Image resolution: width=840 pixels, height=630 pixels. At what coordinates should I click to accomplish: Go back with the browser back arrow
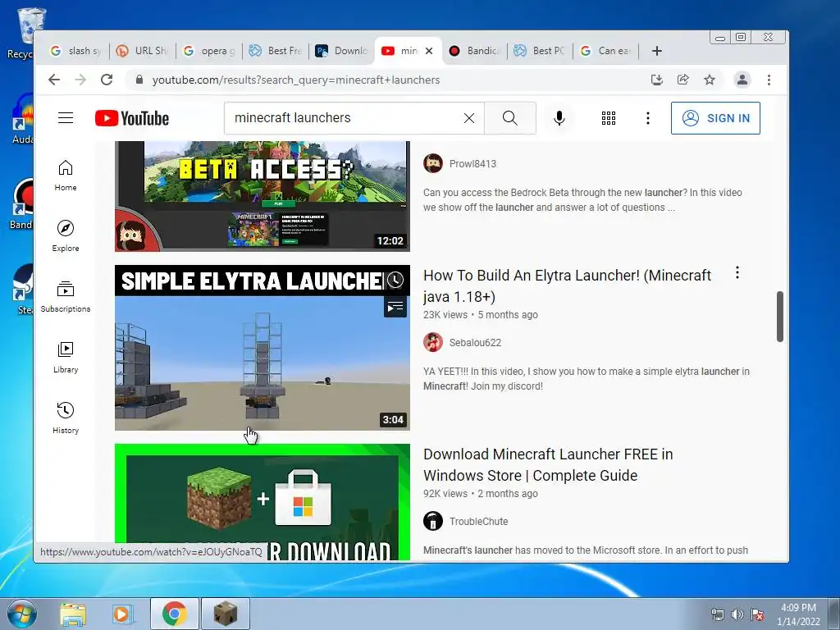pos(54,80)
